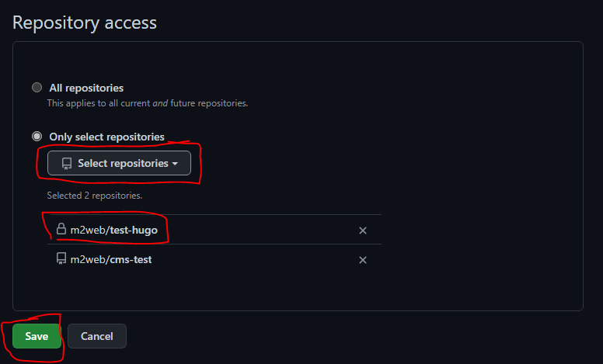The image size is (603, 364).
Task: Click the "Only select repositories" label text
Action: pyautogui.click(x=106, y=137)
